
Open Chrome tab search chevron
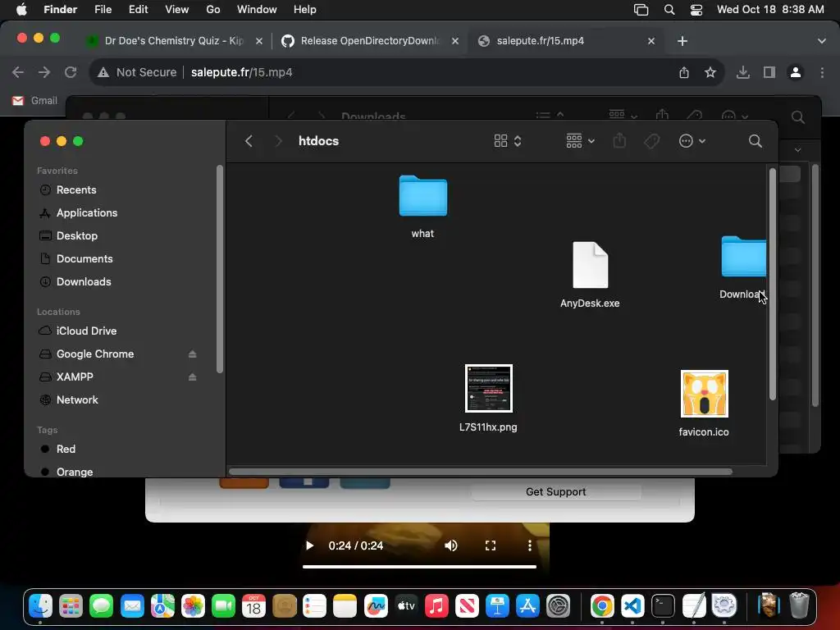[821, 41]
